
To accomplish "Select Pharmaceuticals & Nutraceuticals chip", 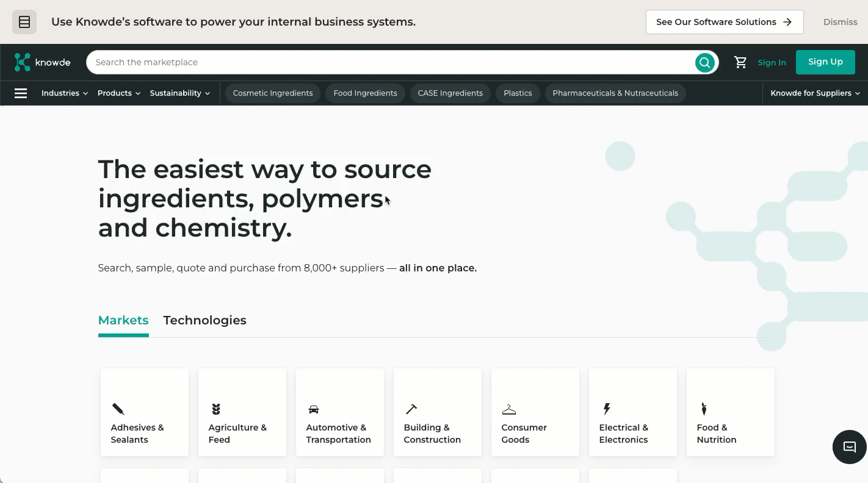I will 615,93.
